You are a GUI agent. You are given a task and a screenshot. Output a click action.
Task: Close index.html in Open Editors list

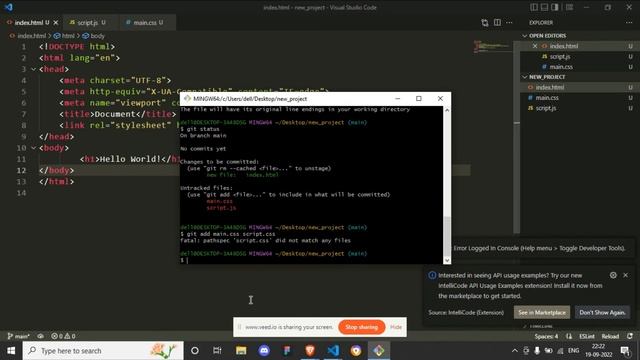coord(535,46)
